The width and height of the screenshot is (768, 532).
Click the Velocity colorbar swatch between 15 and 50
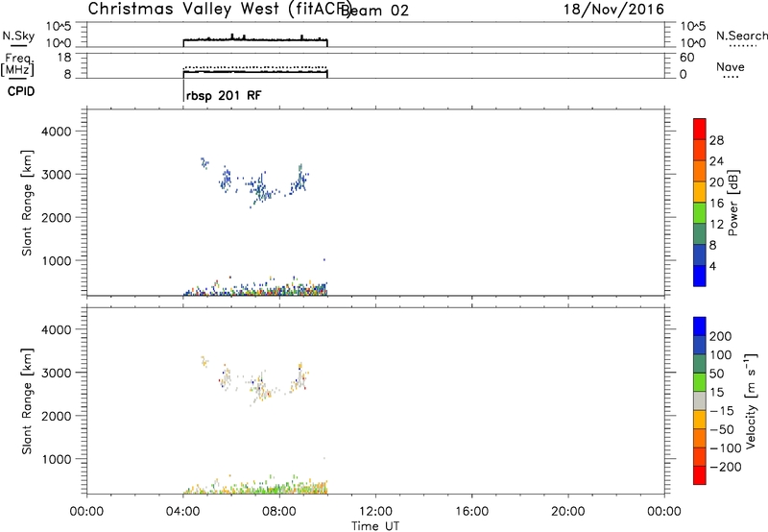coord(700,382)
